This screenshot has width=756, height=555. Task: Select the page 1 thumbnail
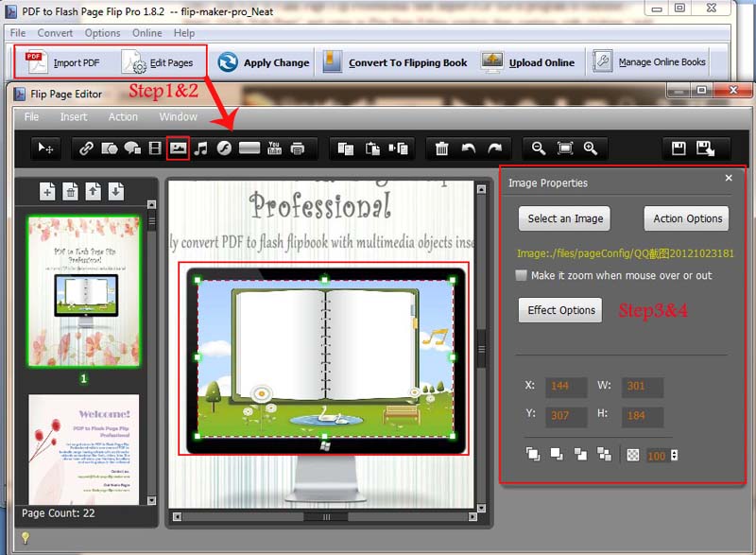[84, 292]
